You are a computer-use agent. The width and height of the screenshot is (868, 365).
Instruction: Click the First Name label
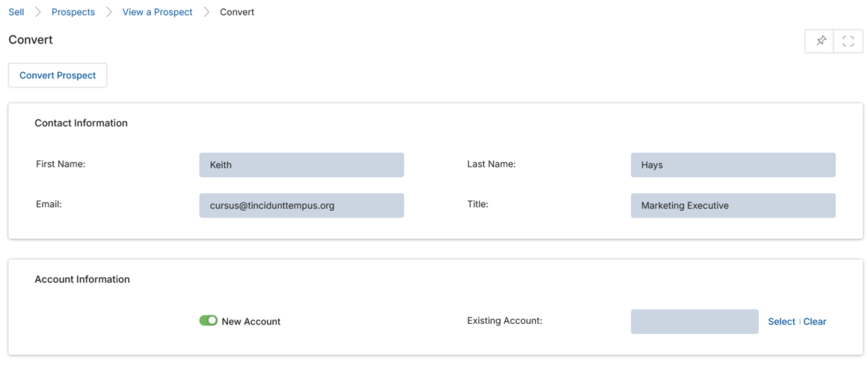click(x=61, y=164)
